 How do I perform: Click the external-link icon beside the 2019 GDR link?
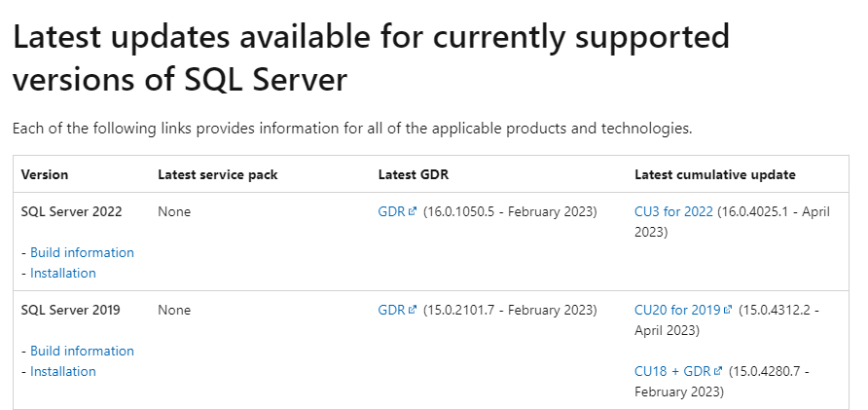(413, 310)
